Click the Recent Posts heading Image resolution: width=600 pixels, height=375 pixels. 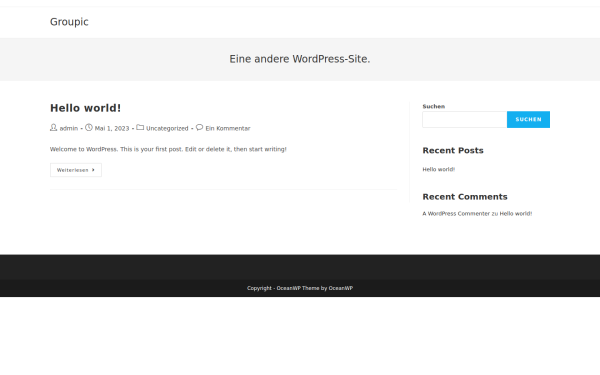tap(453, 150)
